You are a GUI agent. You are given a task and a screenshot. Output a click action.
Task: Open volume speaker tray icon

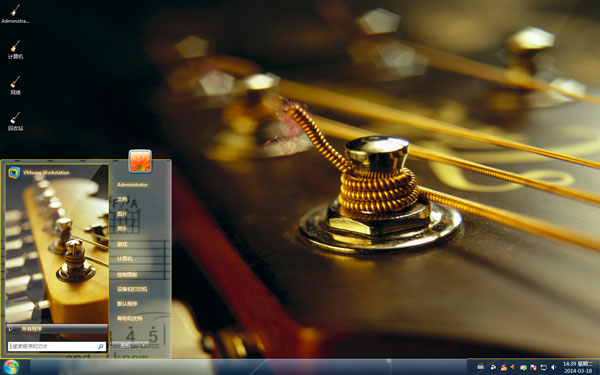(553, 367)
